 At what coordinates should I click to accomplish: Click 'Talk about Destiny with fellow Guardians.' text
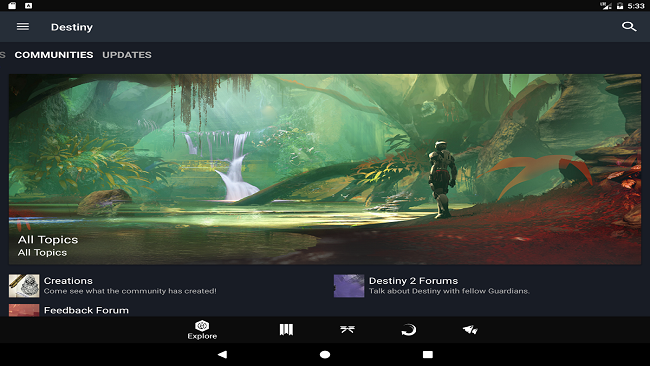[449, 291]
